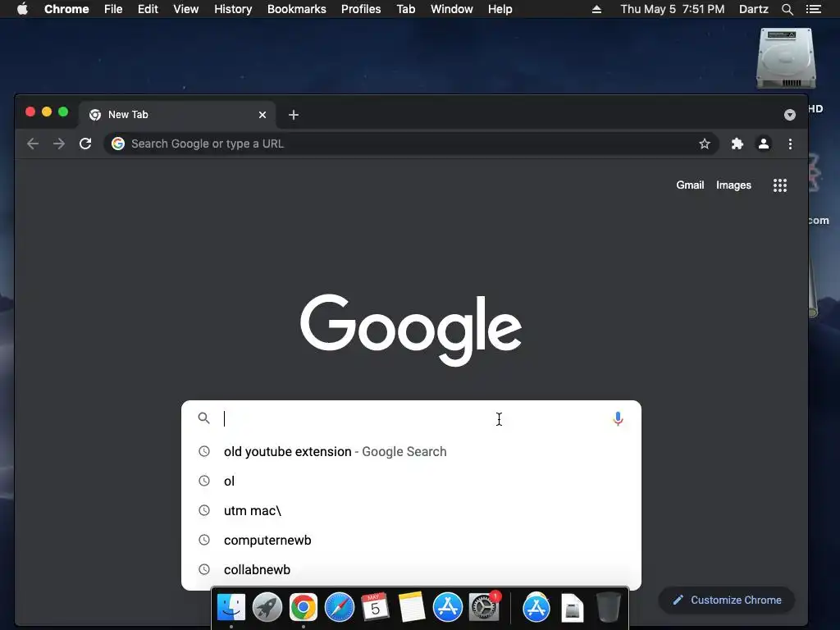The width and height of the screenshot is (840, 630).
Task: Open the Tab menu
Action: point(406,9)
